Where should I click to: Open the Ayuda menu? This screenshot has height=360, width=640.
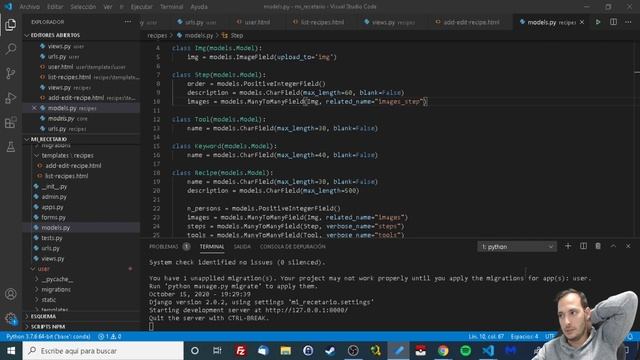(199, 7)
